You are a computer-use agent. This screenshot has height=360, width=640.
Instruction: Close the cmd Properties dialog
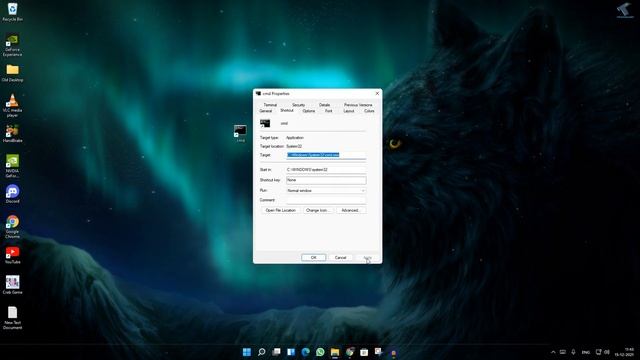tap(377, 93)
